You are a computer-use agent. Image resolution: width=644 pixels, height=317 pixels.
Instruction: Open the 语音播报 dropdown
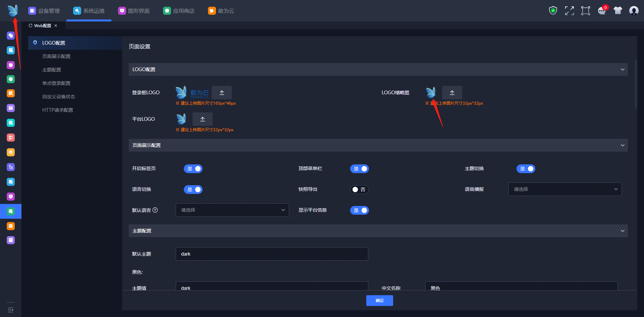pos(565,189)
